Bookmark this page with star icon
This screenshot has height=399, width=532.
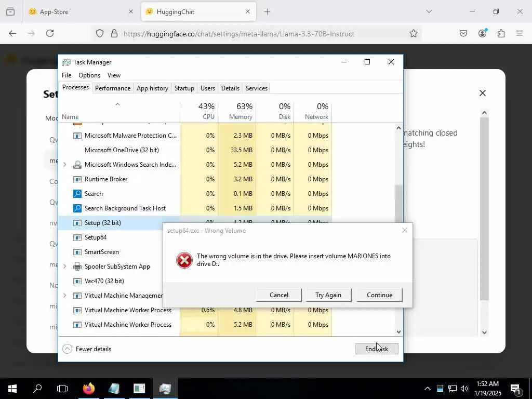click(x=413, y=33)
